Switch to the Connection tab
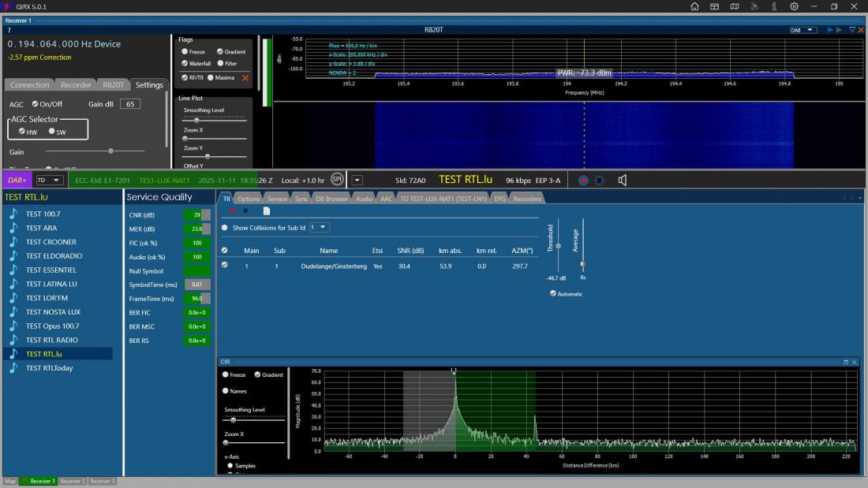868x488 pixels. tap(29, 84)
